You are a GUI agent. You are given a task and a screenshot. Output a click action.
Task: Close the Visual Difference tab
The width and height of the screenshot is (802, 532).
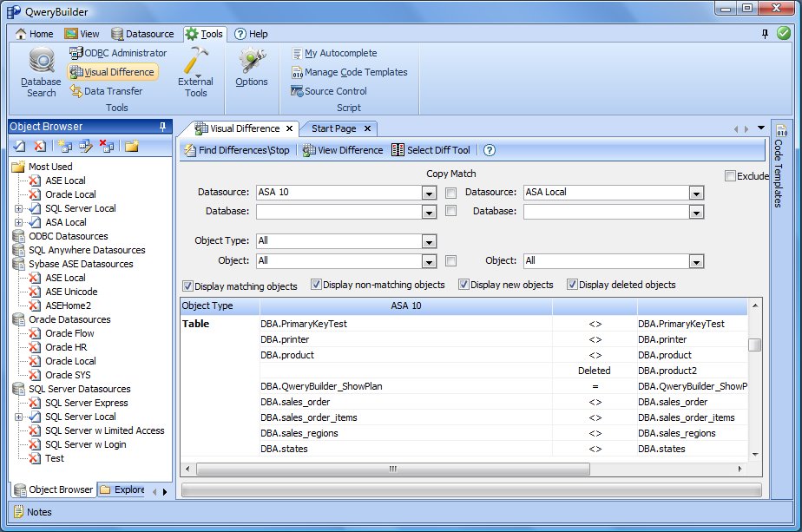point(290,128)
